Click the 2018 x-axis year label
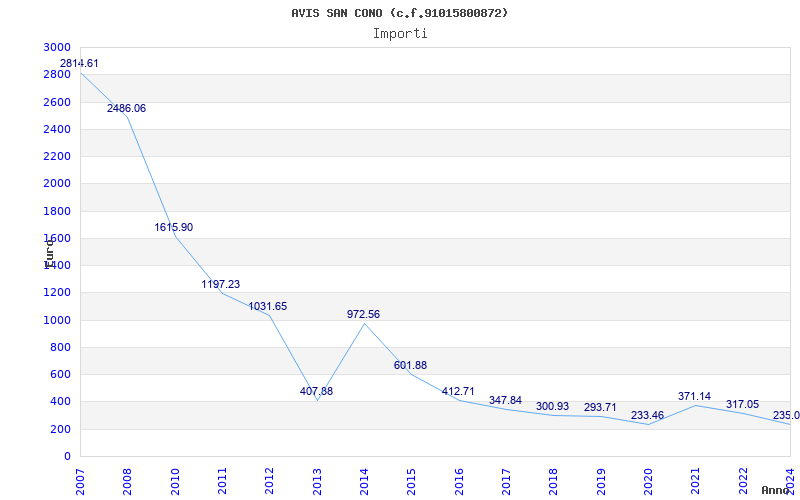 [554, 481]
